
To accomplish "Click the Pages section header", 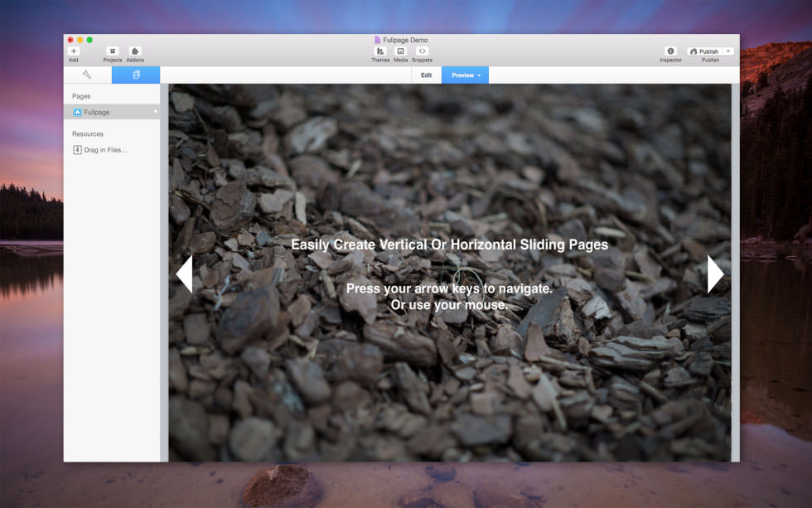I will click(81, 96).
